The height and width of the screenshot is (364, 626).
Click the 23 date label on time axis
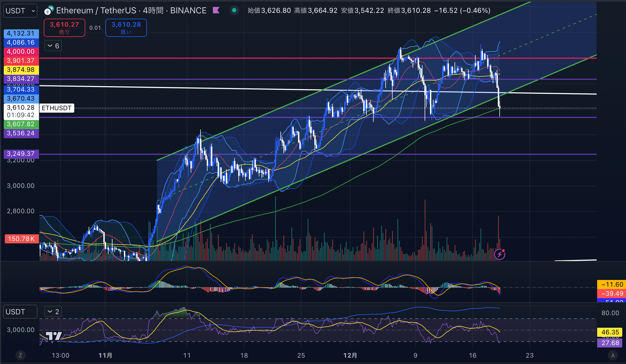(x=530, y=355)
